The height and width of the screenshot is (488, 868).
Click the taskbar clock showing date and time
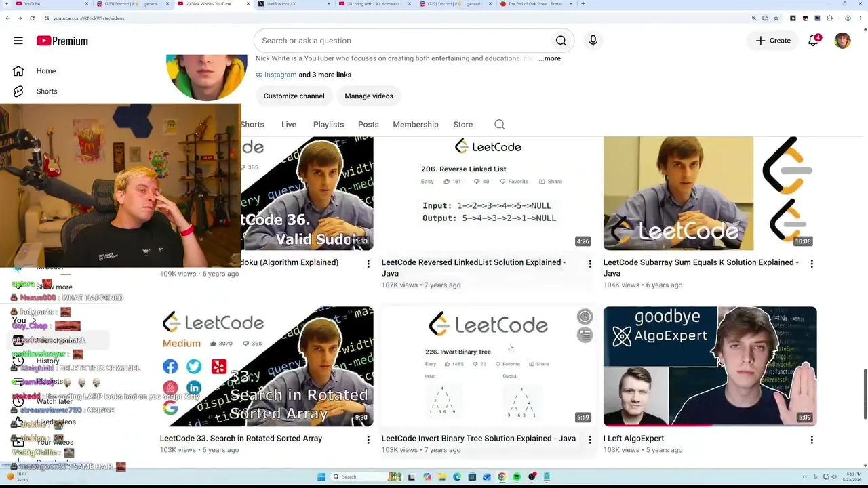(x=852, y=477)
